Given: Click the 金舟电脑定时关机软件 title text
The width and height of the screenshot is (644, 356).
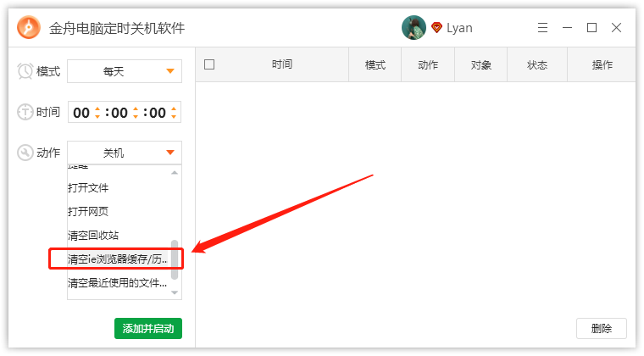Looking at the screenshot, I should 117,28.
